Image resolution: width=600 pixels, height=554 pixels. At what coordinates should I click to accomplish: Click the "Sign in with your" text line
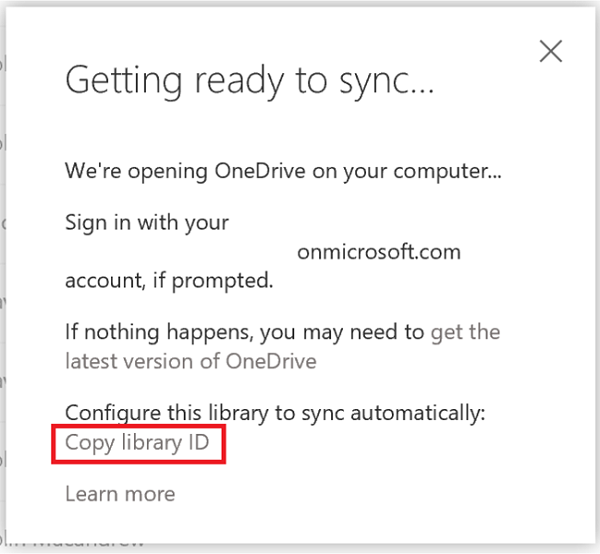click(147, 223)
